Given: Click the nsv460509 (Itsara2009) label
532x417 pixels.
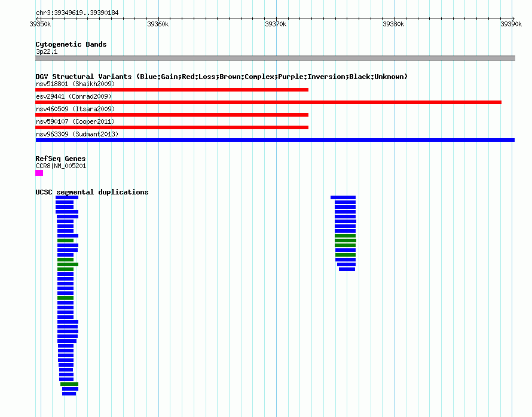Looking at the screenshot, I should [x=75, y=109].
